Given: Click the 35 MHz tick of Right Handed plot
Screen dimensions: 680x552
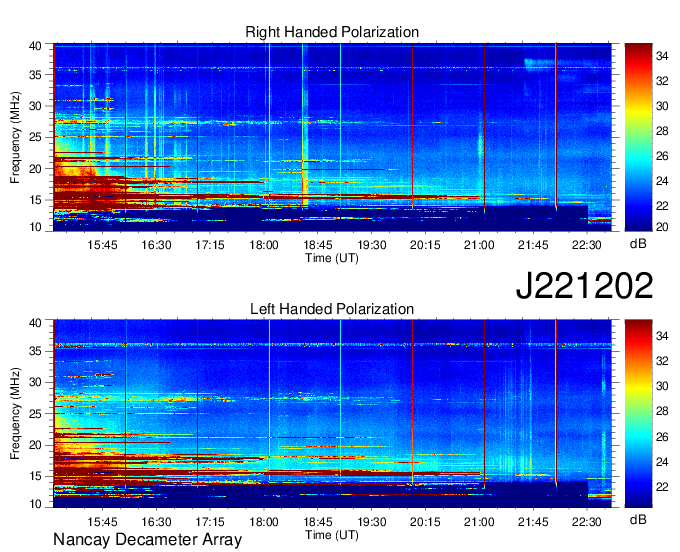Looking at the screenshot, I should [x=36, y=75].
